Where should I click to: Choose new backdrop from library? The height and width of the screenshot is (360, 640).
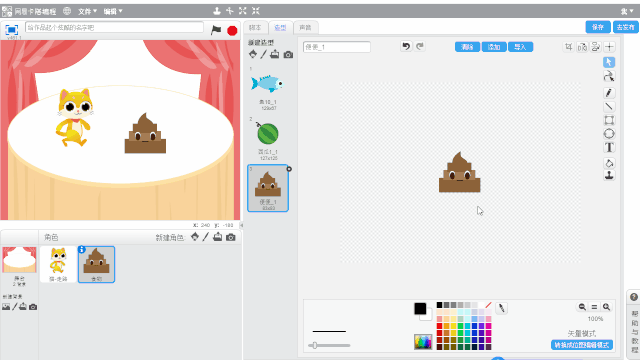6,307
